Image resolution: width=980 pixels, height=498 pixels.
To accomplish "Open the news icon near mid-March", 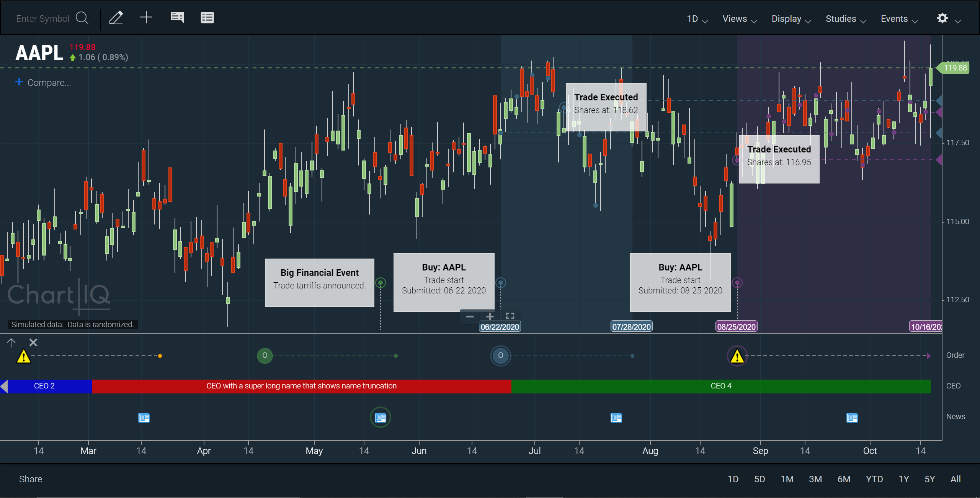I will 144,418.
